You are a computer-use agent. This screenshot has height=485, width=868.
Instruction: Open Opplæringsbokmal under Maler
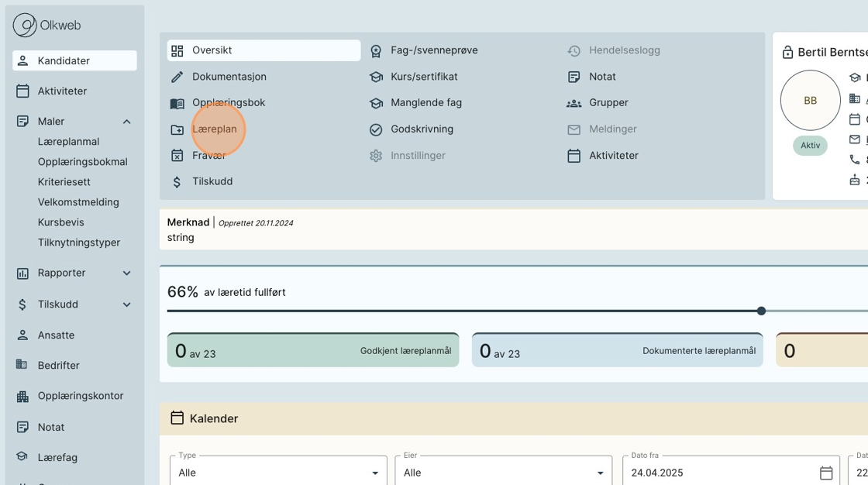82,162
